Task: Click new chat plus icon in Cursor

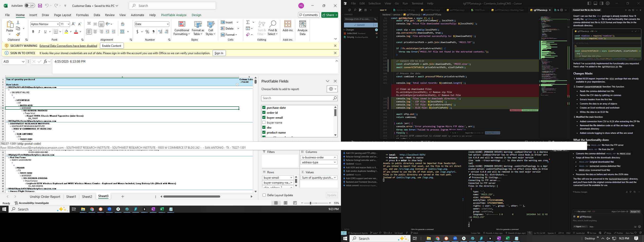Action: (626, 10)
